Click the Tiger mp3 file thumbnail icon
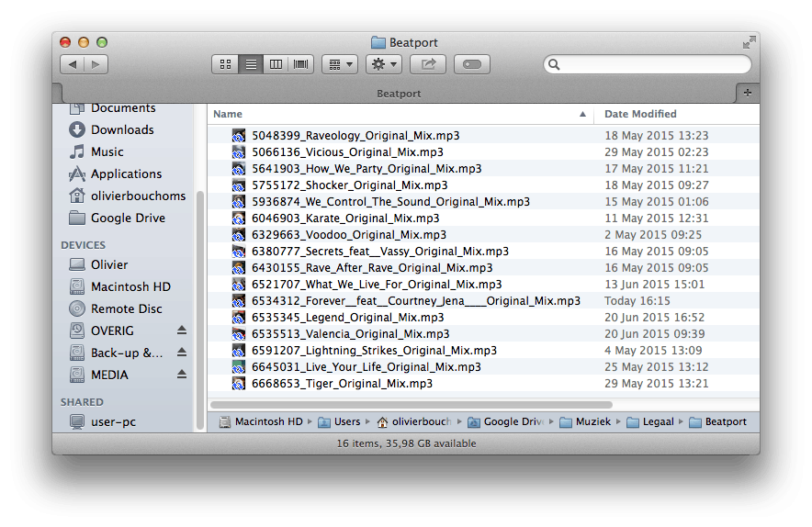 [x=238, y=384]
